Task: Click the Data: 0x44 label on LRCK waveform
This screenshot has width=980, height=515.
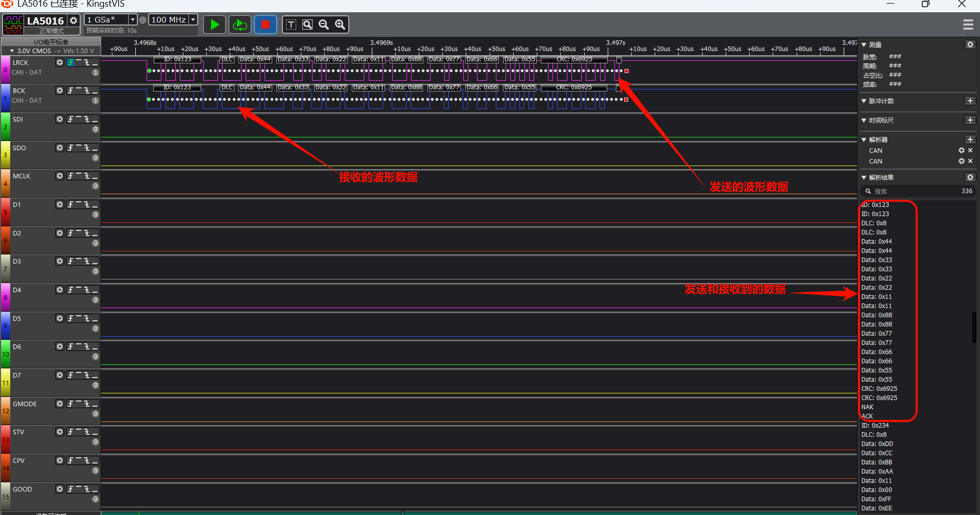Action: 255,59
